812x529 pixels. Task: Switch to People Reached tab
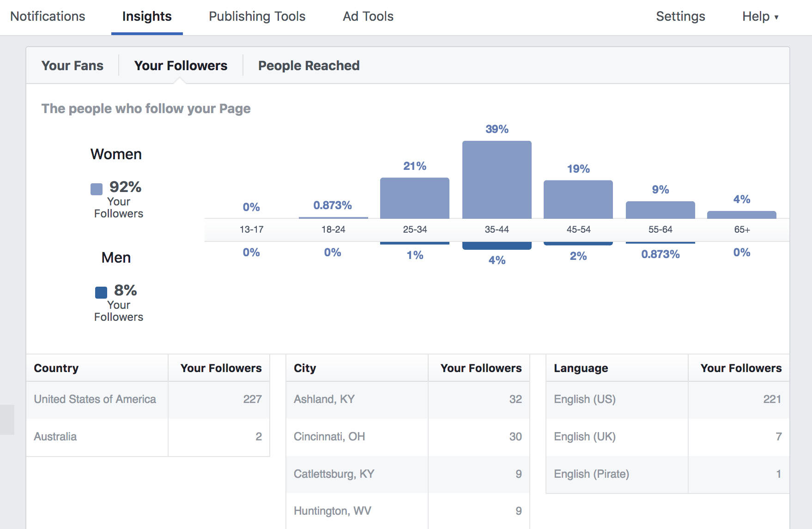(x=309, y=66)
